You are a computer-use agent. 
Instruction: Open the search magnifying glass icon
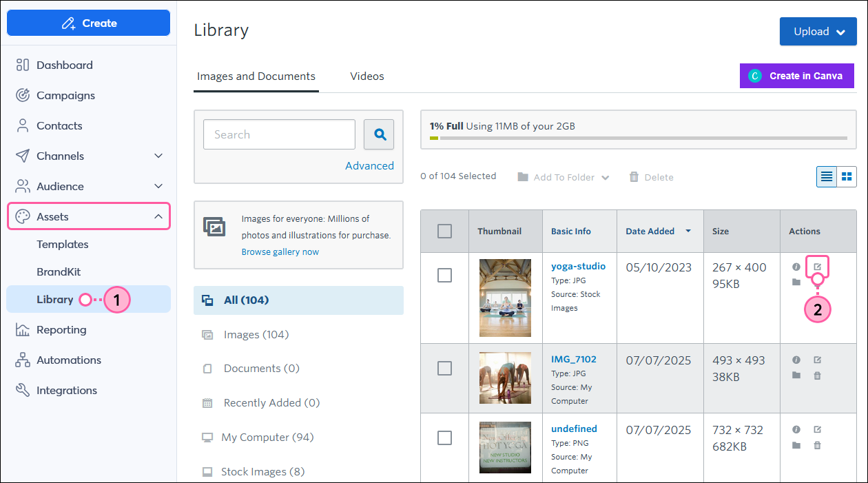pyautogui.click(x=379, y=134)
